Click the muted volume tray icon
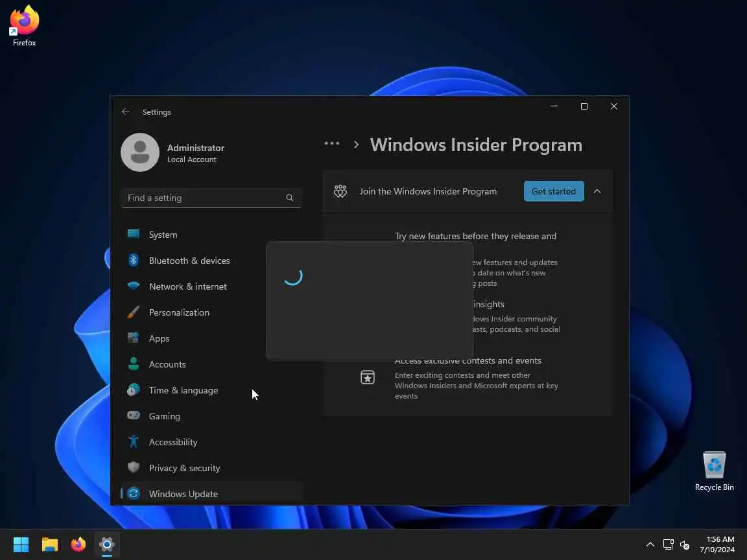This screenshot has height=560, width=747. (685, 544)
